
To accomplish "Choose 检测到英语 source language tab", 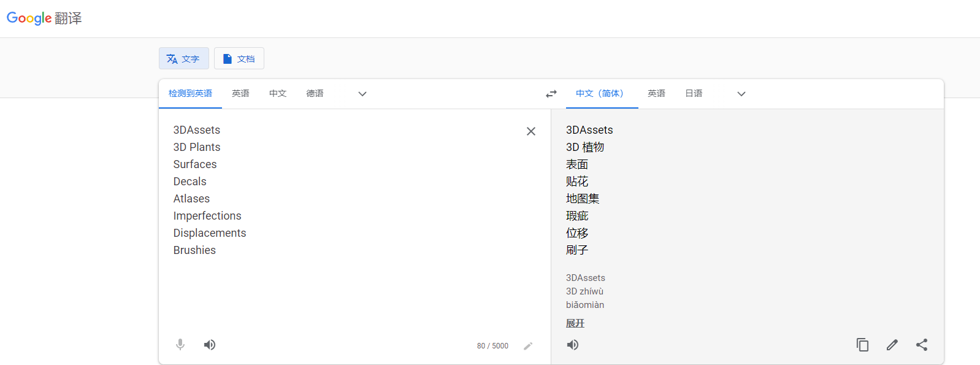I will coord(190,94).
